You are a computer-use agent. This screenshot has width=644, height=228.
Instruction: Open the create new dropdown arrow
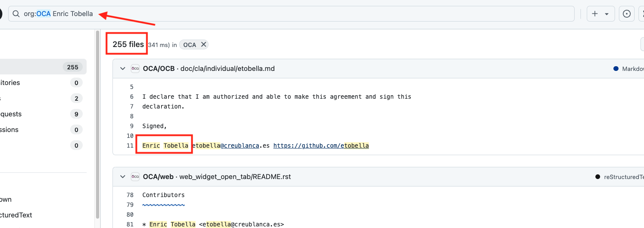(607, 14)
